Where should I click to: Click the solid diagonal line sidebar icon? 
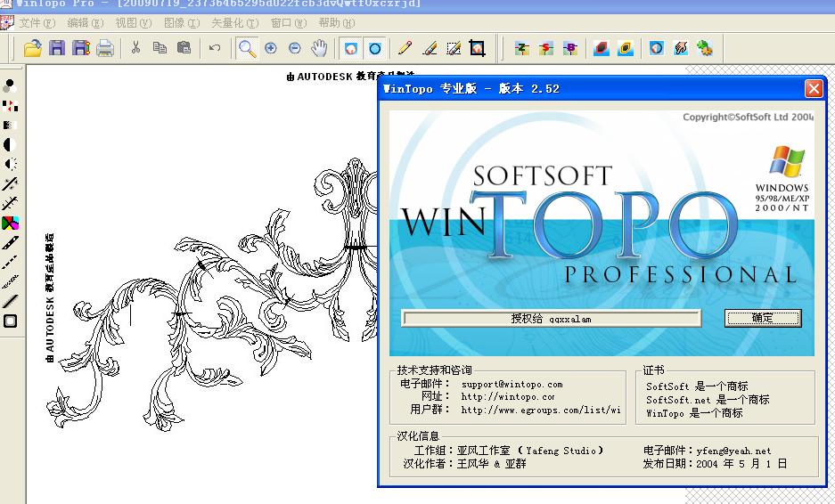click(x=10, y=301)
